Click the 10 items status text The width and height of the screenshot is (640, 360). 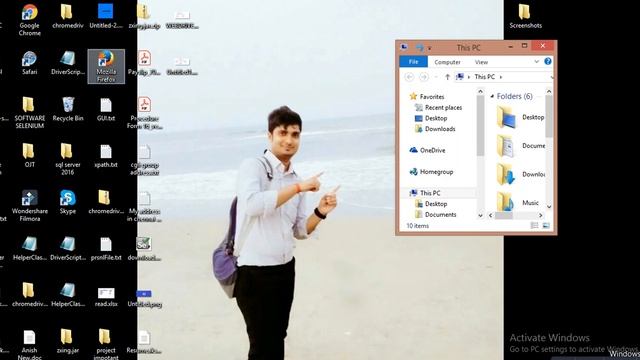418,226
